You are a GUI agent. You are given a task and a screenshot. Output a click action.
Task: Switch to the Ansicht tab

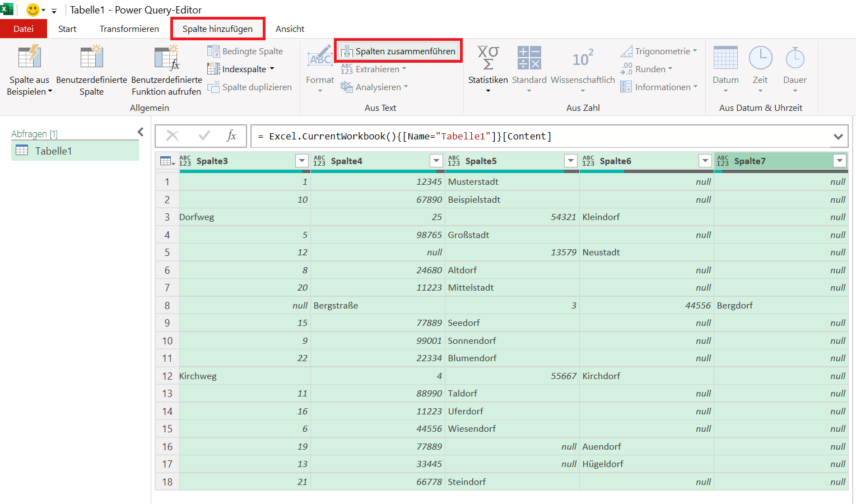[290, 29]
